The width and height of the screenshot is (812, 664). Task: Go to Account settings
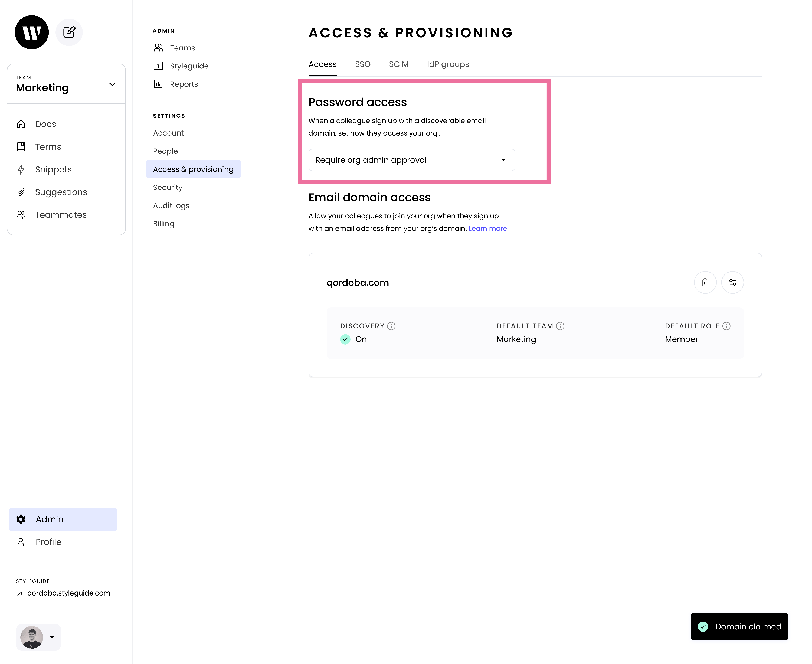click(x=168, y=133)
